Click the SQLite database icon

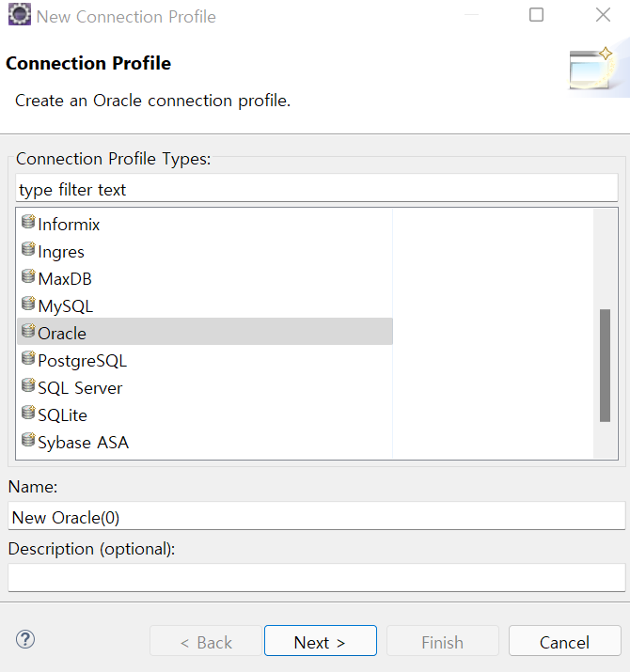pyautogui.click(x=28, y=413)
